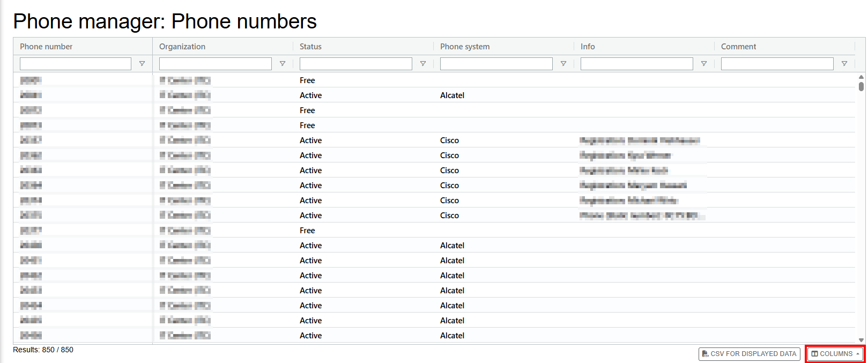Image resolution: width=868 pixels, height=363 pixels.
Task: Focus the Comment filter text field
Action: coord(777,64)
